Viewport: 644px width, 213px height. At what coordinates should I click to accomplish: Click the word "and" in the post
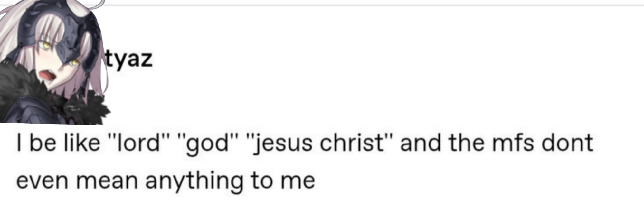click(420, 143)
